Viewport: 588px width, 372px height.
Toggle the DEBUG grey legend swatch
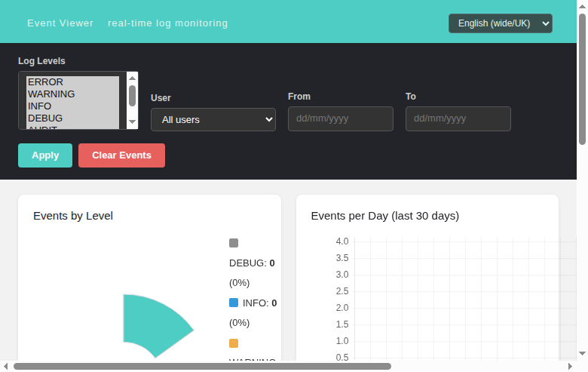[x=234, y=243]
